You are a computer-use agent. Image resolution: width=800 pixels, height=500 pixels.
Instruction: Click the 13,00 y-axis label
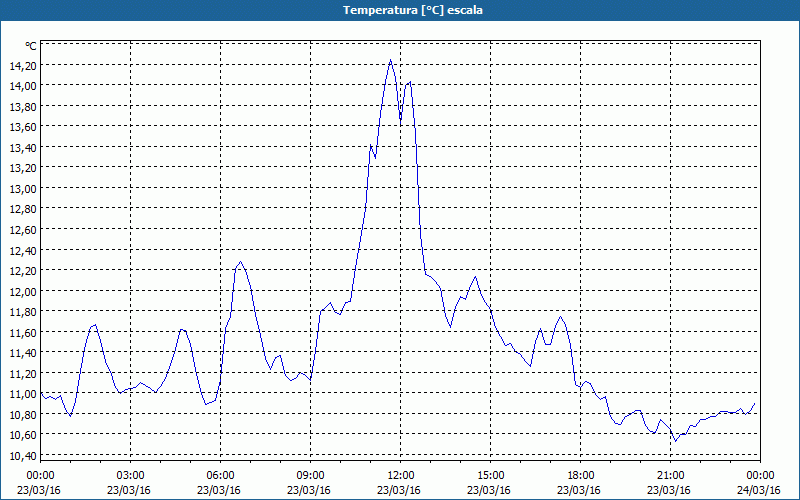point(23,188)
